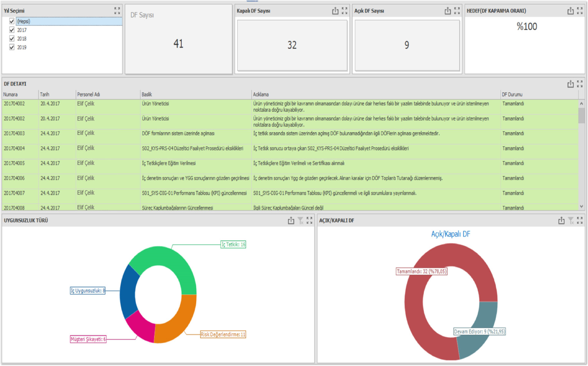Export the Kapalı DF Sayısı card
Image resolution: width=588 pixels, height=366 pixels.
tap(335, 11)
